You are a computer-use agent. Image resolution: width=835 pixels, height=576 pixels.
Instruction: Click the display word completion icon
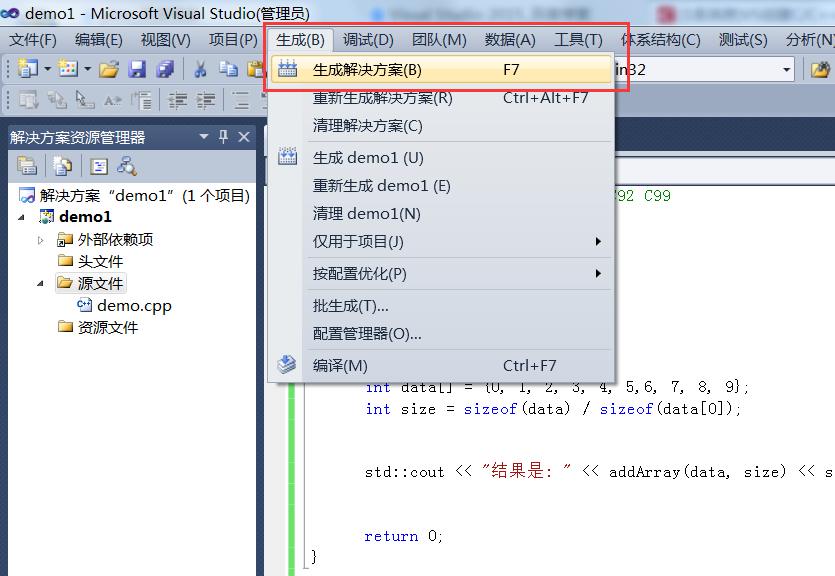[112, 100]
